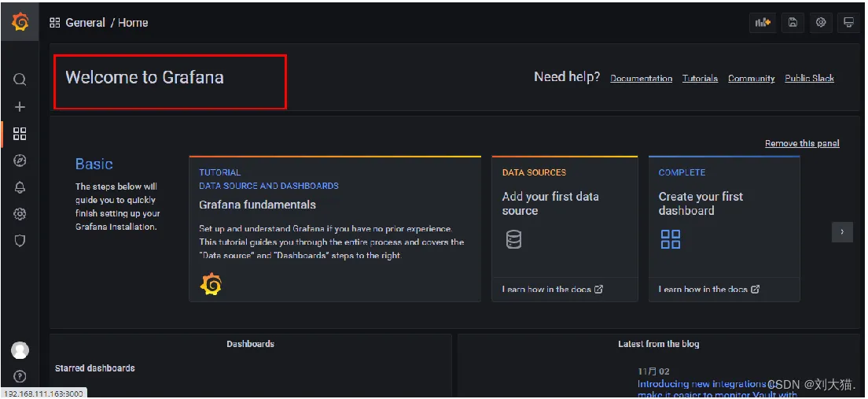Click the Dashboards panel title
868x399 pixels.
pos(250,344)
